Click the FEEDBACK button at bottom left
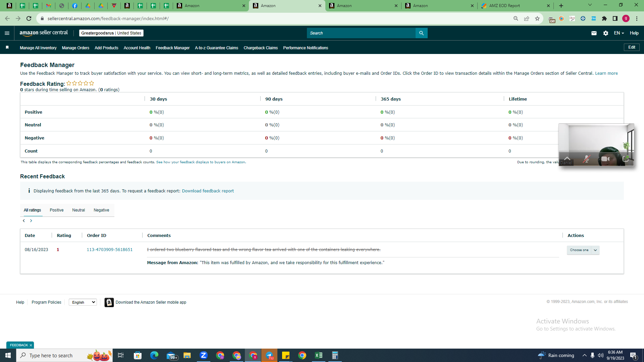The height and width of the screenshot is (362, 644). coord(20,345)
